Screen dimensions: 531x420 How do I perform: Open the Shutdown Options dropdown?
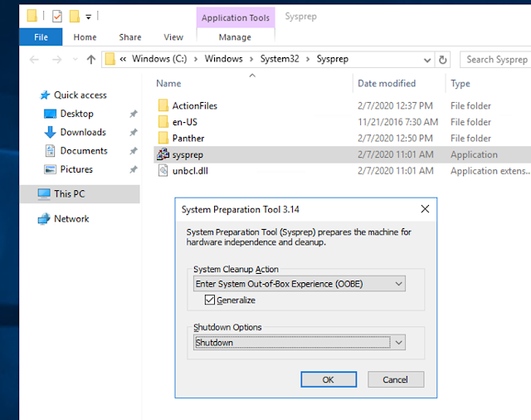300,343
